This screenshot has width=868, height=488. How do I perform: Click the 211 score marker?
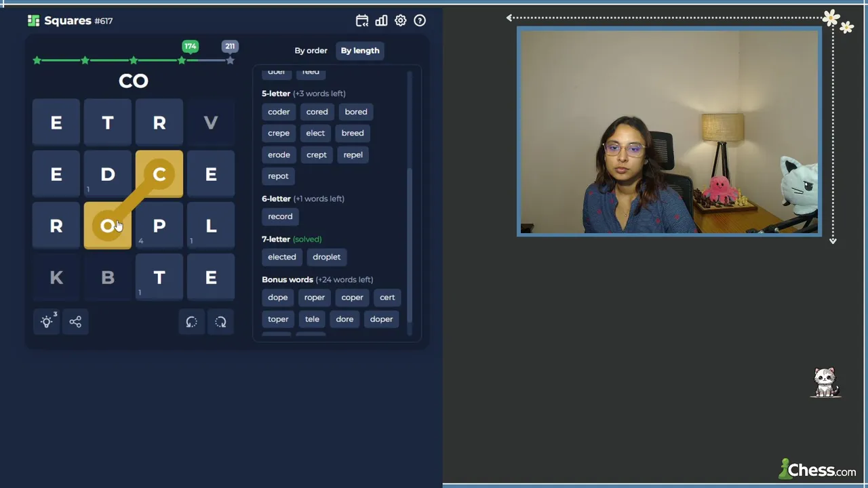pos(230,46)
